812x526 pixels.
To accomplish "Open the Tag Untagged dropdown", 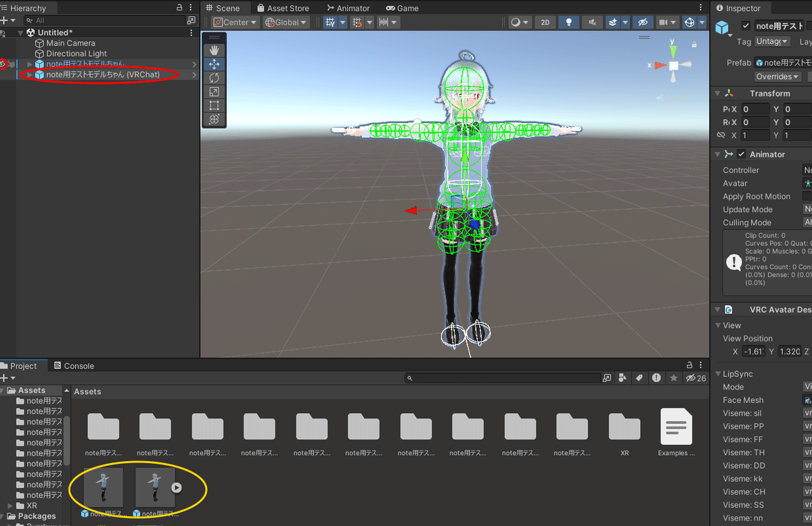I will 773,41.
